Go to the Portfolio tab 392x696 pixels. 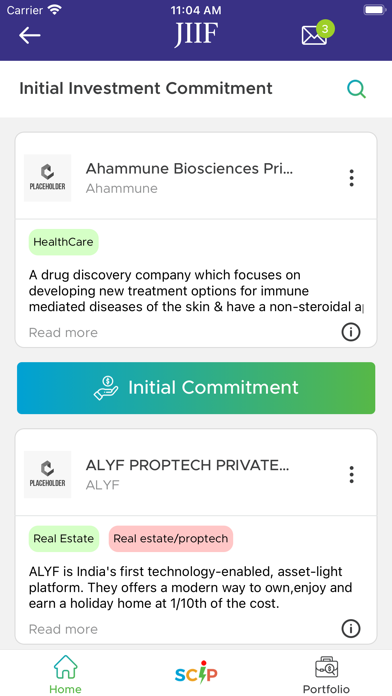tap(326, 674)
